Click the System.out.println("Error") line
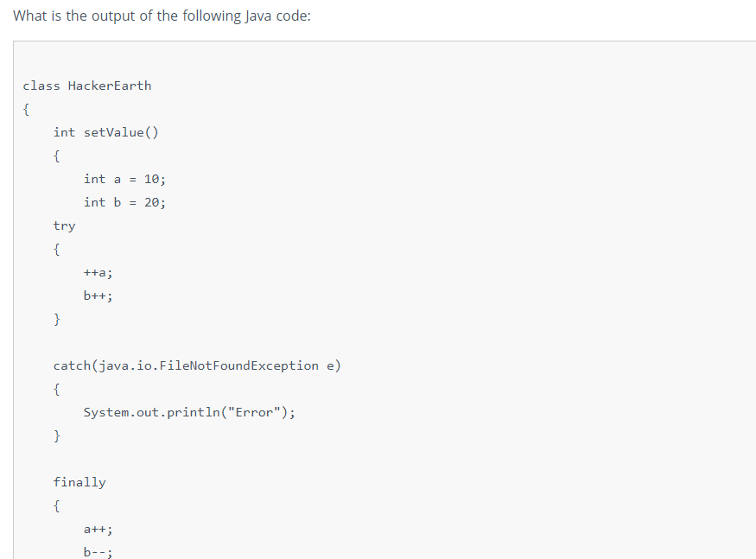This screenshot has height=559, width=756. [189, 413]
